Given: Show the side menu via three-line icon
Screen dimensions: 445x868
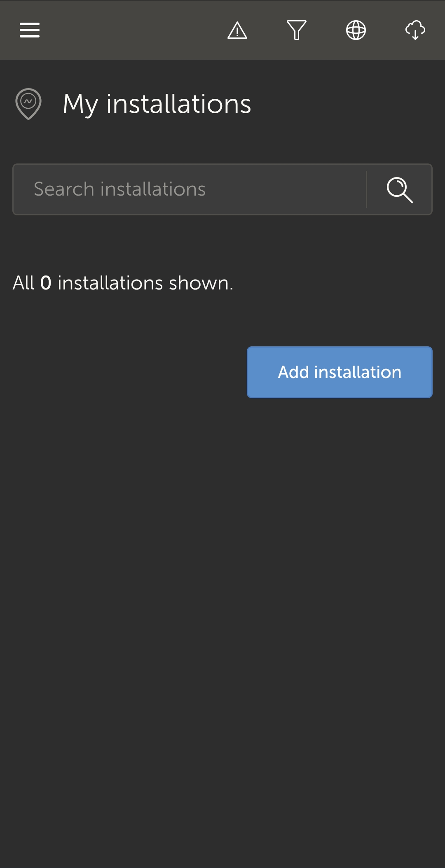Looking at the screenshot, I should click(x=30, y=30).
